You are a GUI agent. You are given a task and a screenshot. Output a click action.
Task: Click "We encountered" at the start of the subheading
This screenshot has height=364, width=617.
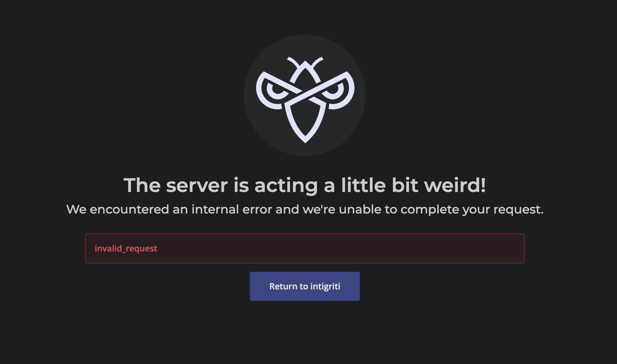pos(118,209)
